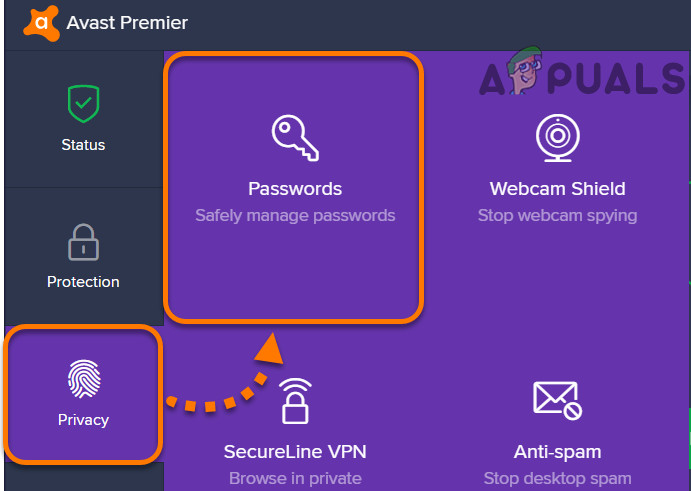Click "Browse in private" description text
Viewport: 691px width, 491px height.
point(295,478)
